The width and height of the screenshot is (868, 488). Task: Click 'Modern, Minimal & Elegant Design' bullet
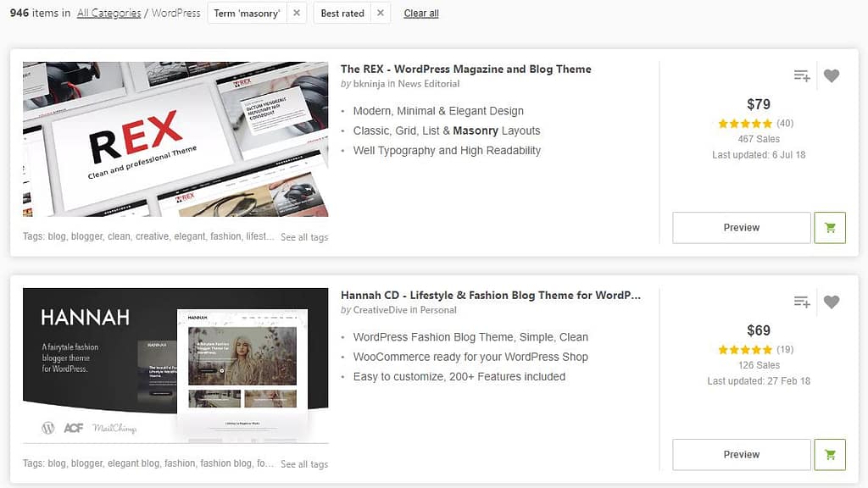438,111
